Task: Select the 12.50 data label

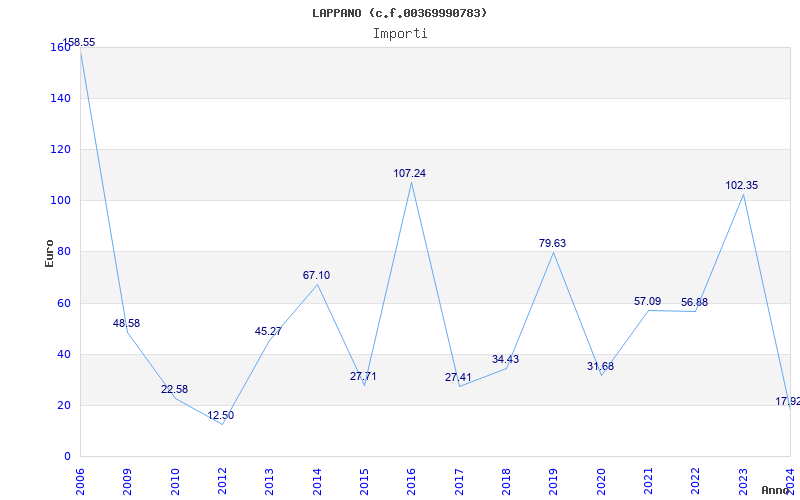Action: (x=220, y=415)
